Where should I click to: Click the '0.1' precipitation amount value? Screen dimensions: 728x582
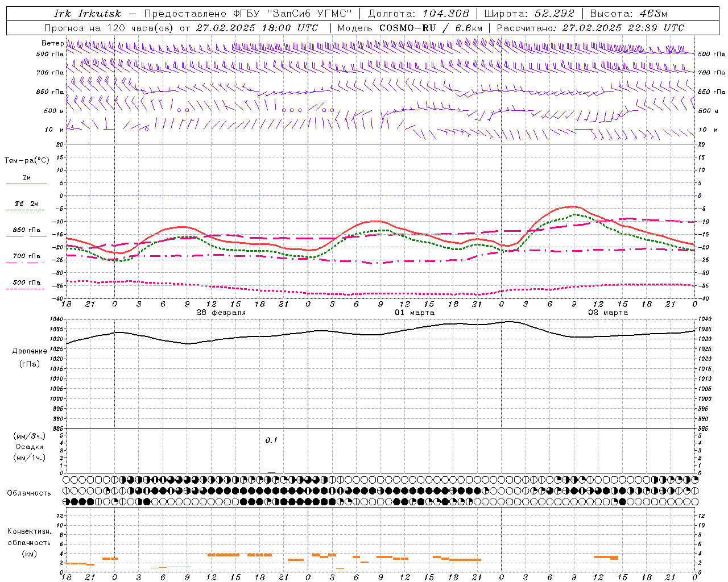[271, 440]
